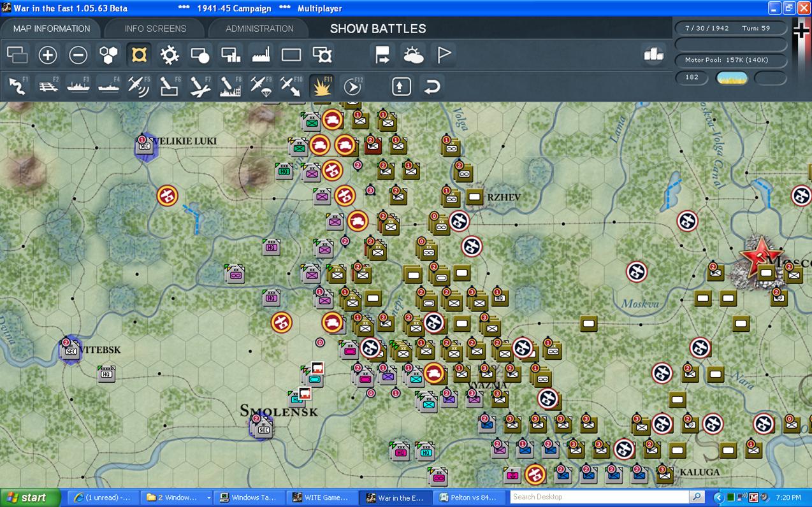Click the F12 end turn icon
This screenshot has height=507, width=812.
tap(352, 86)
